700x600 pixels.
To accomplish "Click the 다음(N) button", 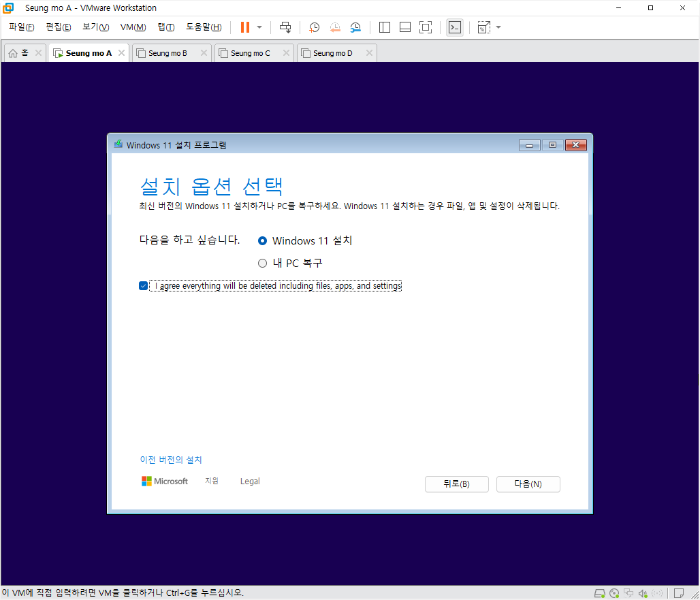I will (x=528, y=484).
